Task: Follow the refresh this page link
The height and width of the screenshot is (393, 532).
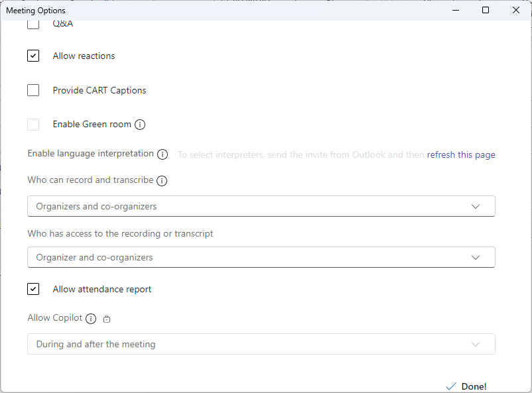Action: pos(461,155)
